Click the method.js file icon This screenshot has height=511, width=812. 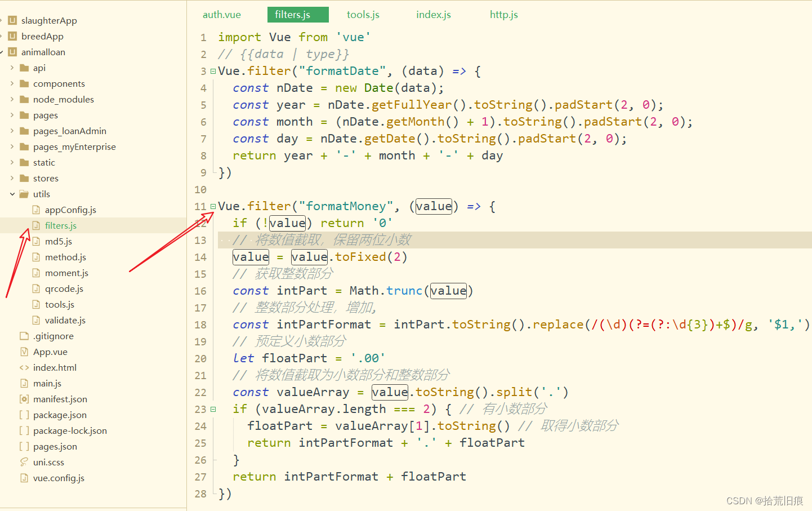click(x=36, y=257)
